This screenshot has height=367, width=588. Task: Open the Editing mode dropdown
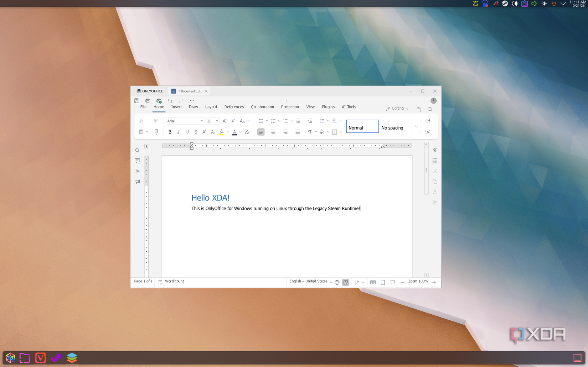tap(397, 109)
